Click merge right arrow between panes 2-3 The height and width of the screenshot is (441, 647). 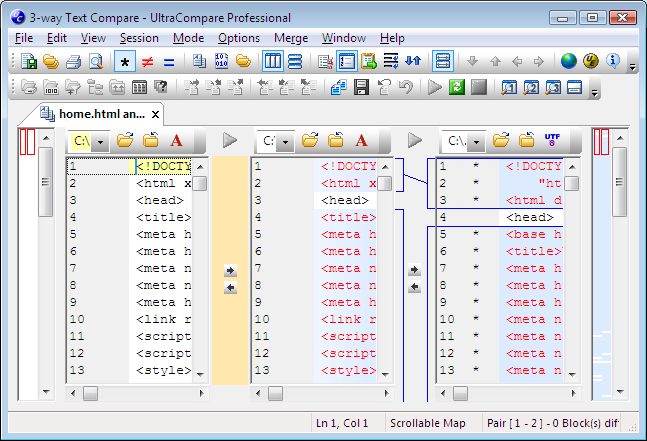[x=414, y=270]
